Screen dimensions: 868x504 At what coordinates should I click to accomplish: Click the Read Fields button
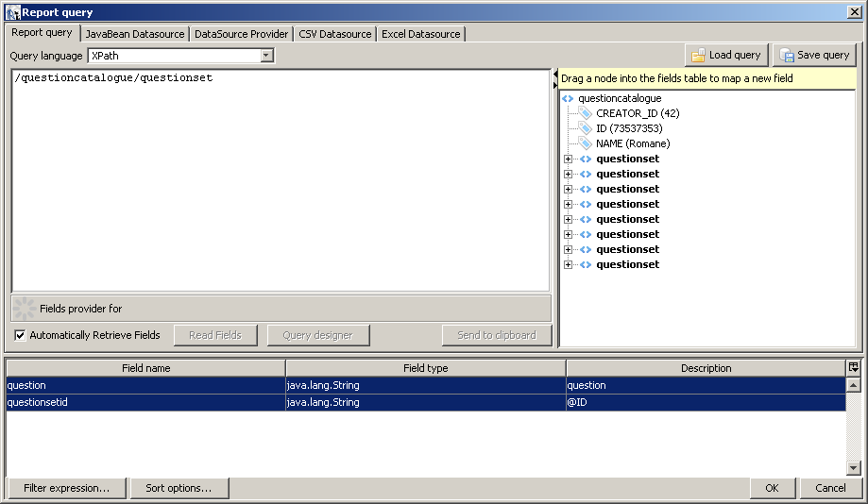coord(215,335)
